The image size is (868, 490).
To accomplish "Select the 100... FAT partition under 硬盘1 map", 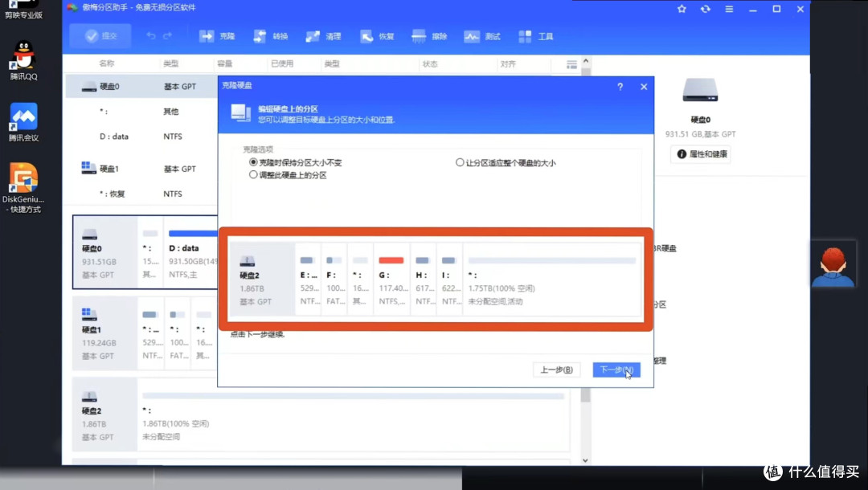I will [x=178, y=333].
